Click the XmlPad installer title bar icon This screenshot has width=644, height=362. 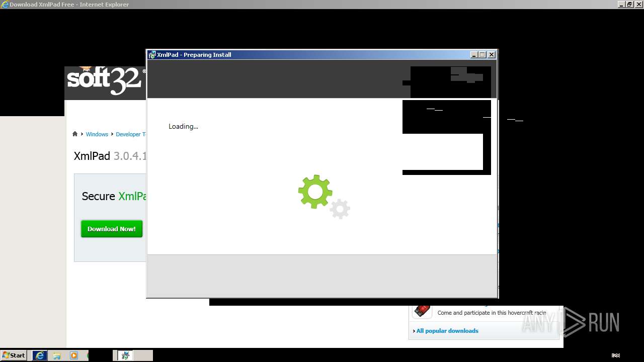click(152, 55)
